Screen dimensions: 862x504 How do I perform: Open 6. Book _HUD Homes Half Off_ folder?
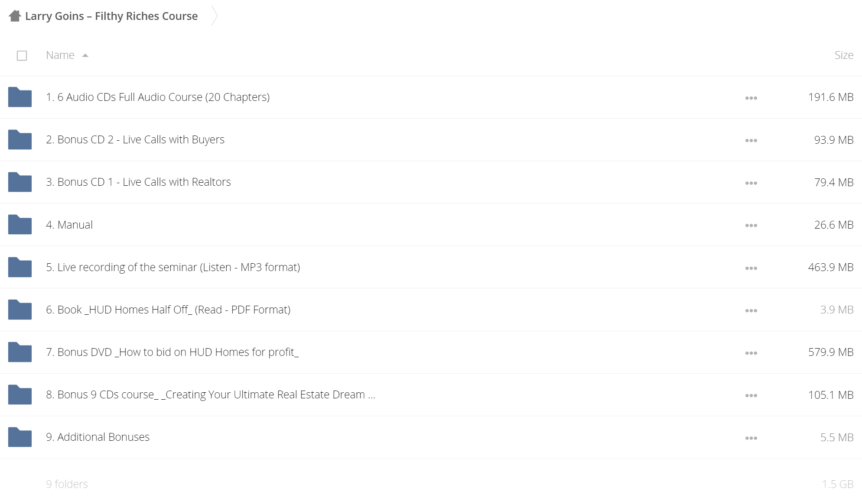168,310
